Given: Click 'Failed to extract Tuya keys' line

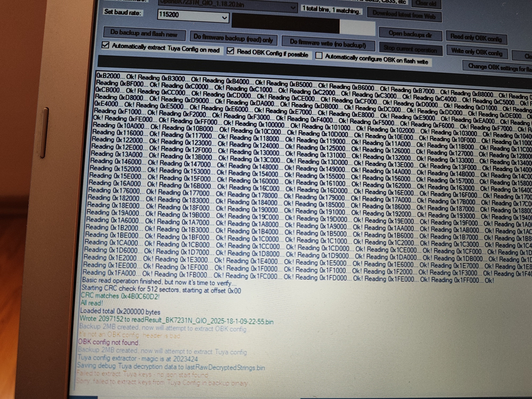Looking at the screenshot, I should pos(142,374).
